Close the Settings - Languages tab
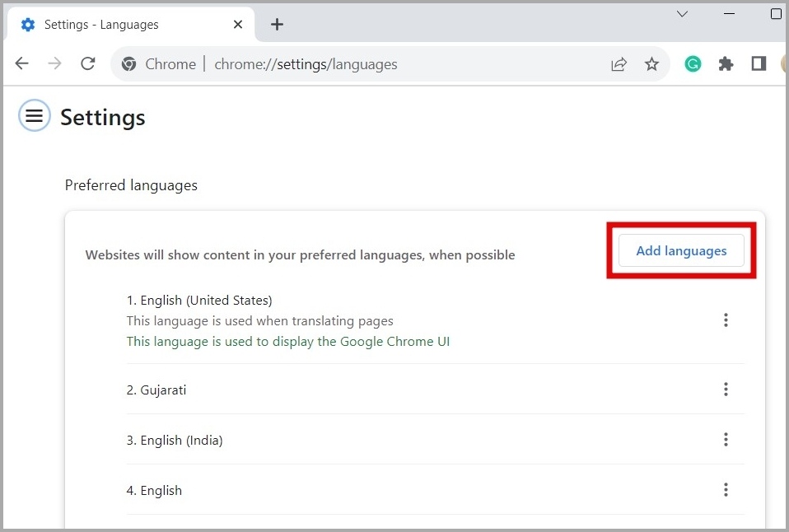Image resolution: width=789 pixels, height=532 pixels. coord(238,24)
